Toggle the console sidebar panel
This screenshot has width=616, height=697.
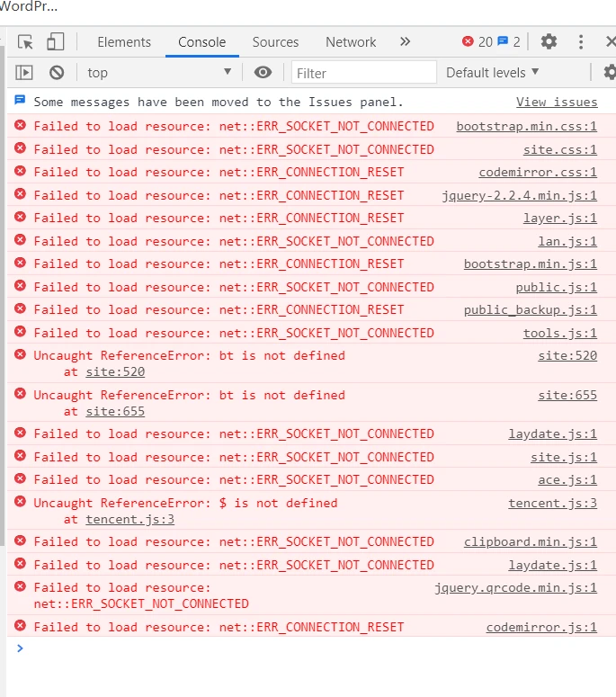point(24,73)
